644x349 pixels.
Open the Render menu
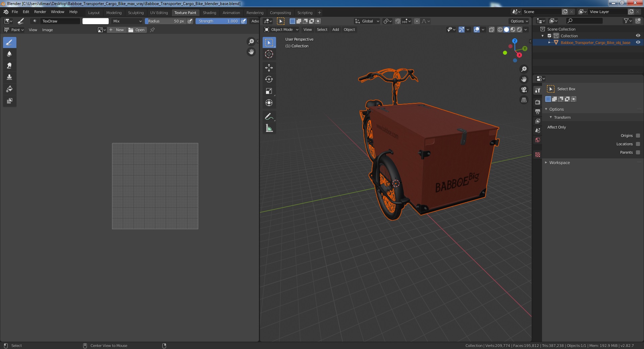click(x=40, y=12)
